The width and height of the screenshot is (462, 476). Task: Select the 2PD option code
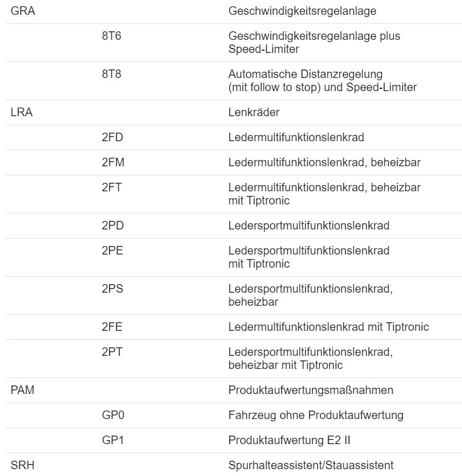(113, 225)
